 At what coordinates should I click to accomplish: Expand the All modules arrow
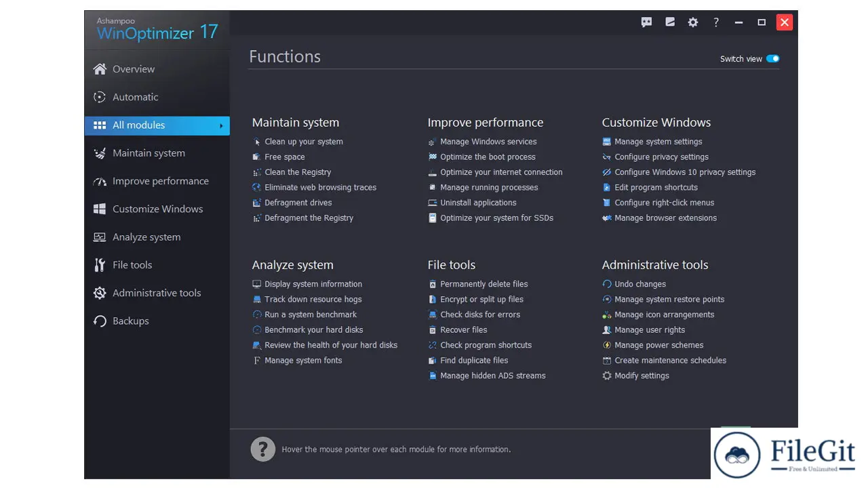click(221, 125)
